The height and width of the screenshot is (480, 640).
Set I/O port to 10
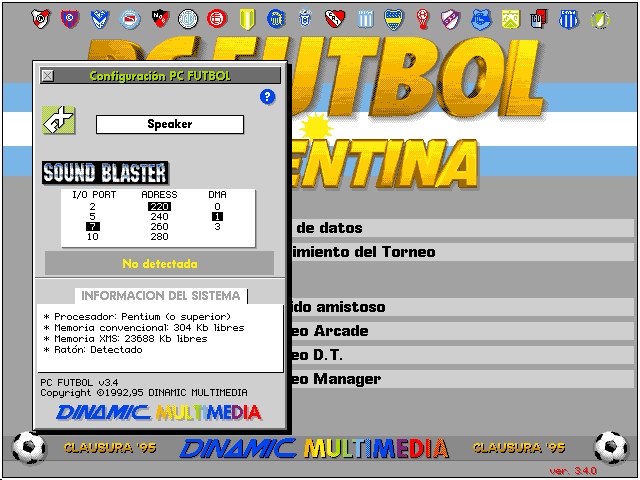93,236
